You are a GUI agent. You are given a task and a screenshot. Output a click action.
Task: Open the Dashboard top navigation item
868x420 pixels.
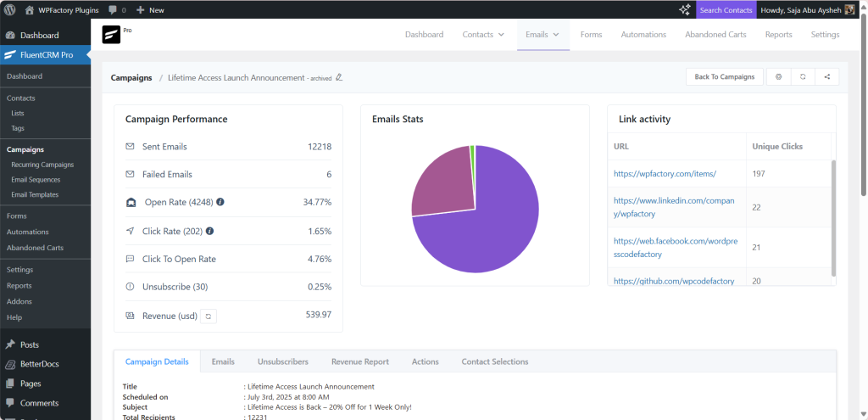coord(424,34)
